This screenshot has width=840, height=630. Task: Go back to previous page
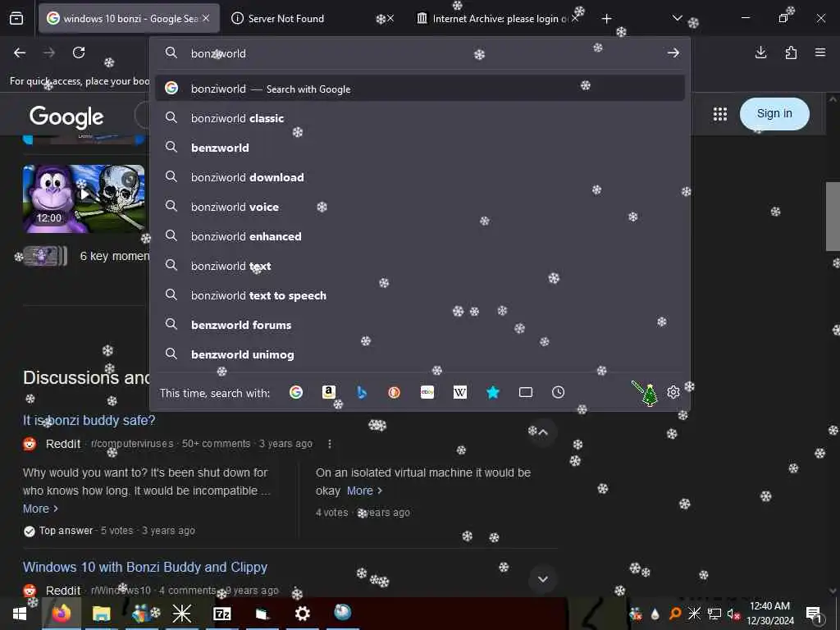[20, 52]
